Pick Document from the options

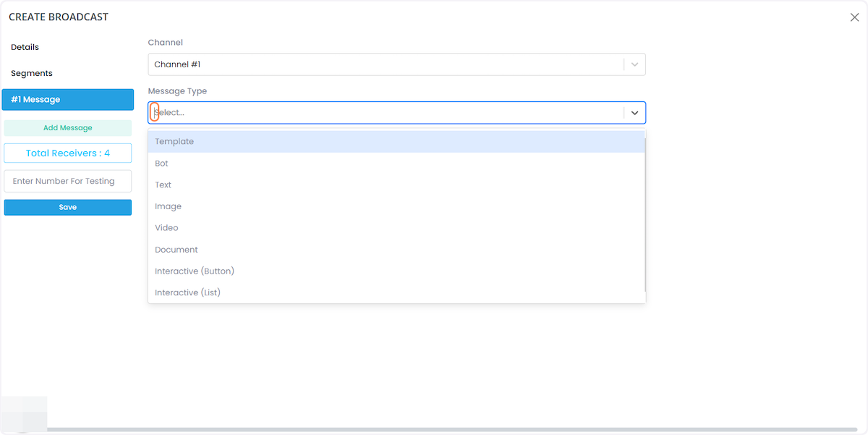(x=396, y=250)
